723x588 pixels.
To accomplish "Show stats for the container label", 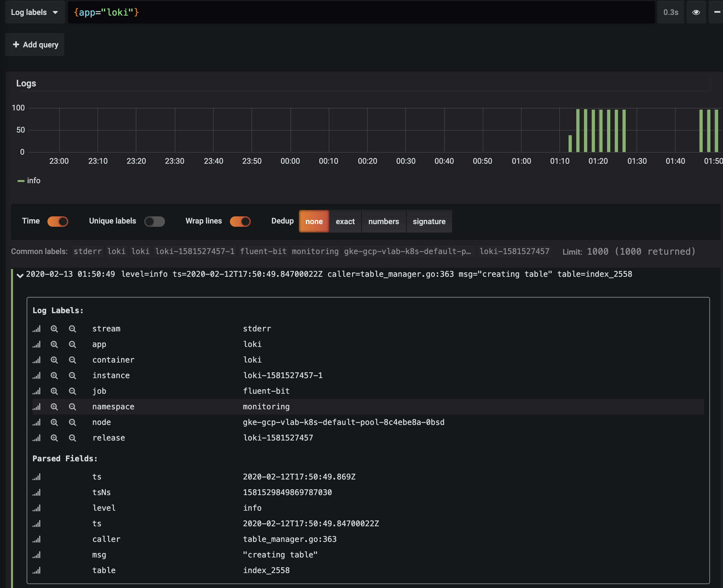I will pos(37,360).
